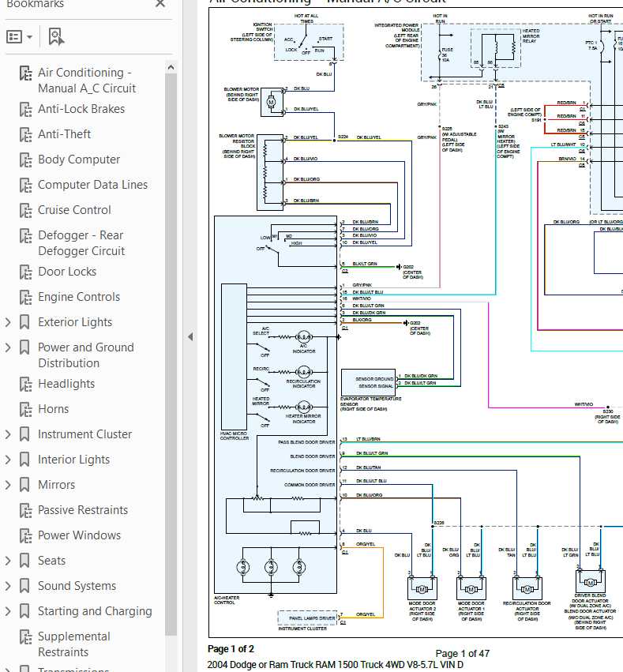The height and width of the screenshot is (672, 623).
Task: Click the Engine Controls bookmark icon
Action: tap(26, 298)
